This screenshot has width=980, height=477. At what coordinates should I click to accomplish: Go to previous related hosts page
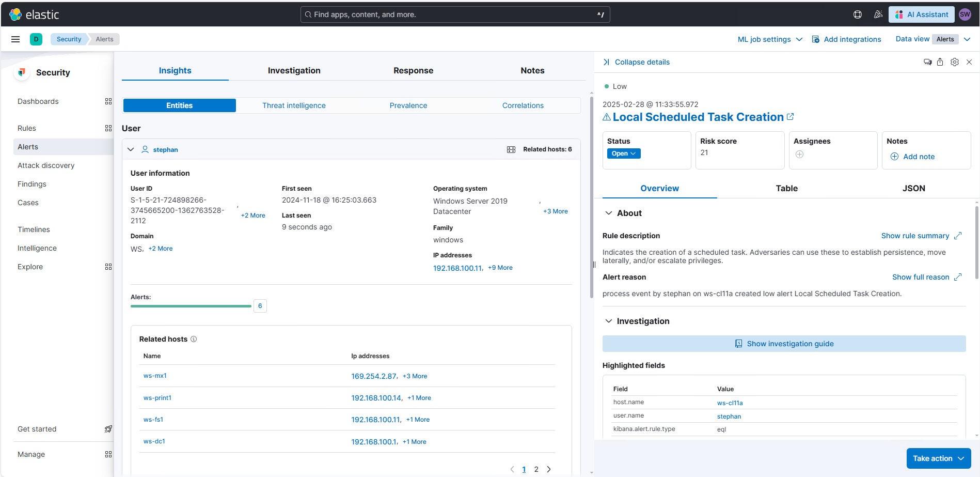[512, 469]
